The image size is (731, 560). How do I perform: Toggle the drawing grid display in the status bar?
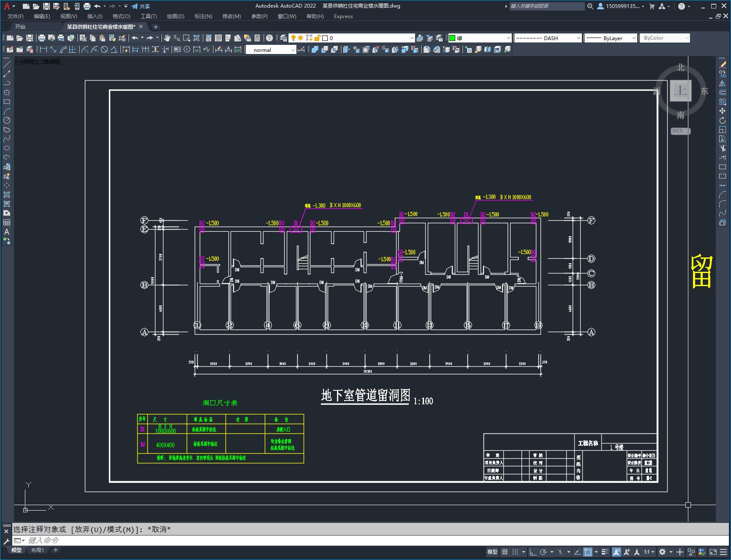pyautogui.click(x=505, y=552)
